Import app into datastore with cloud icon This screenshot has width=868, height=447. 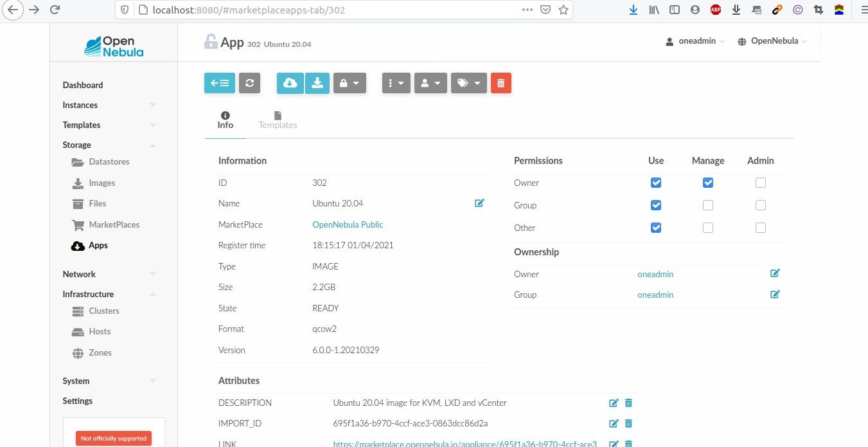[290, 83]
